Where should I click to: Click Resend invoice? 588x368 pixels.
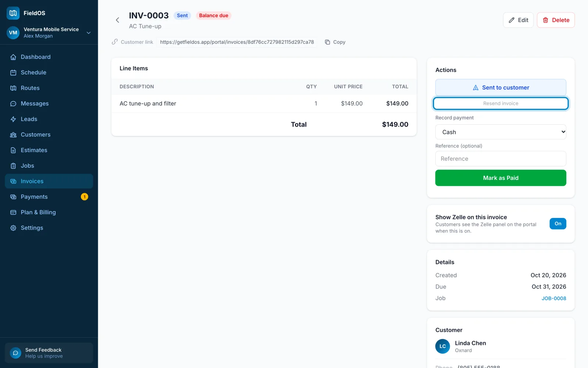click(501, 103)
